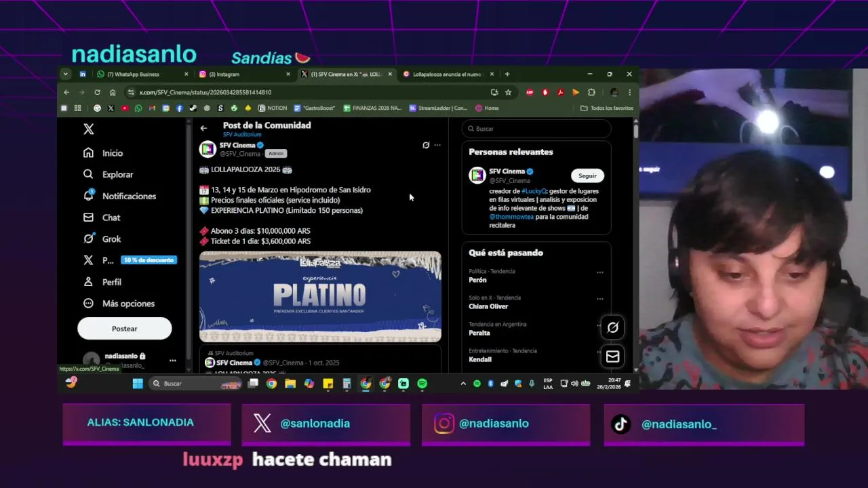Open Grok in X sidebar
868x488 pixels.
(x=102, y=239)
